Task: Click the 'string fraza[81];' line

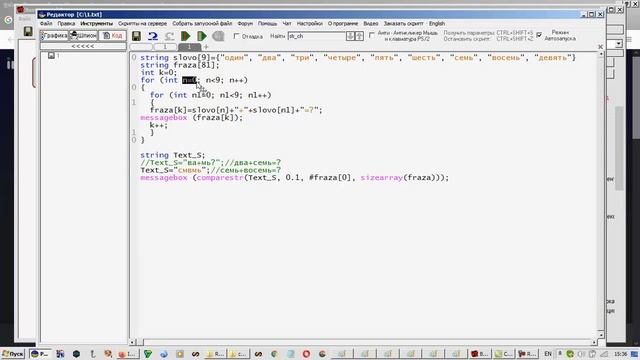Action: point(180,65)
